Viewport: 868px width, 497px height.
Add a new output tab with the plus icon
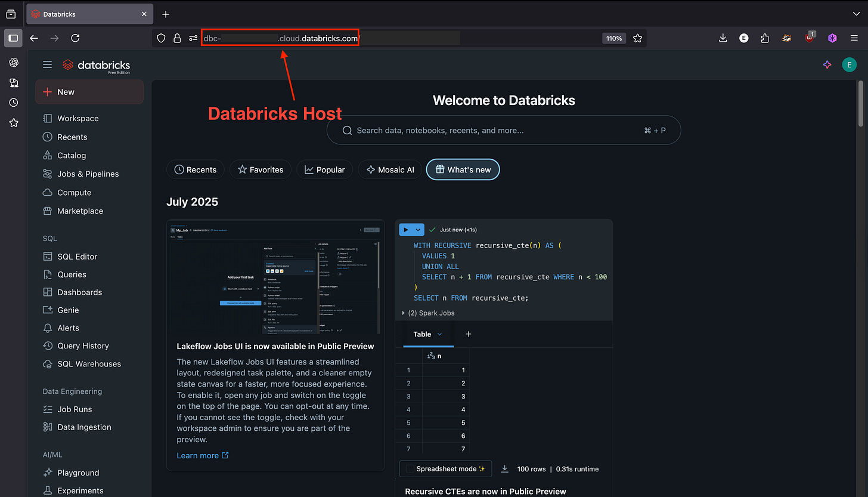(468, 334)
